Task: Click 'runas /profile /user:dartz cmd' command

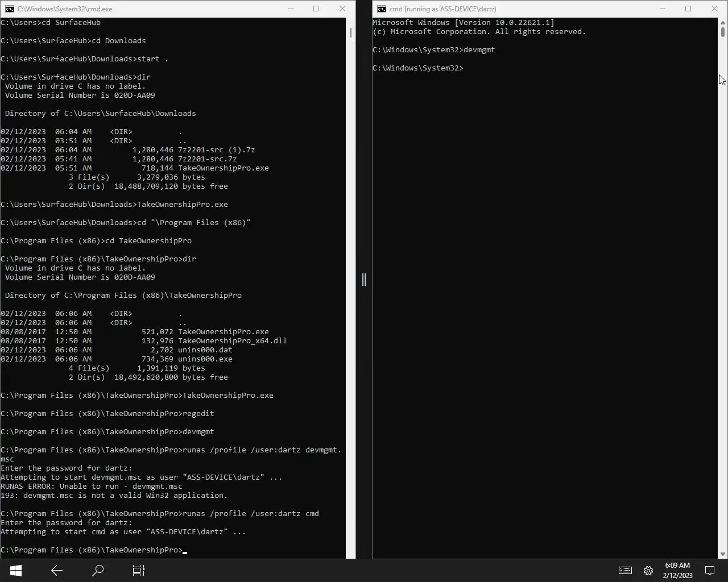Action: [250, 513]
